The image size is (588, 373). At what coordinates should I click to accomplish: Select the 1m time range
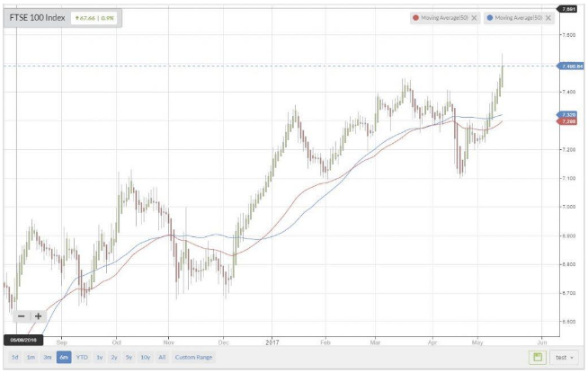[x=31, y=357]
